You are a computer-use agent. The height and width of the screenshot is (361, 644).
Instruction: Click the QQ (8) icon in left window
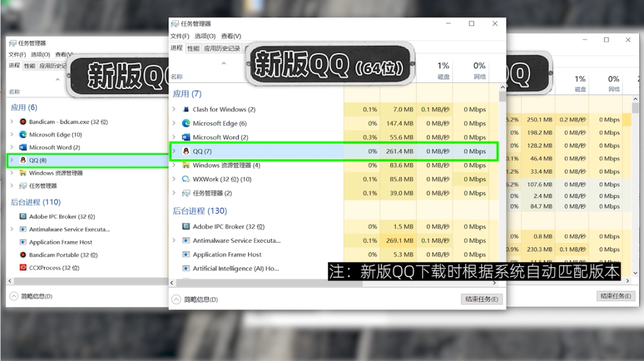pyautogui.click(x=23, y=160)
